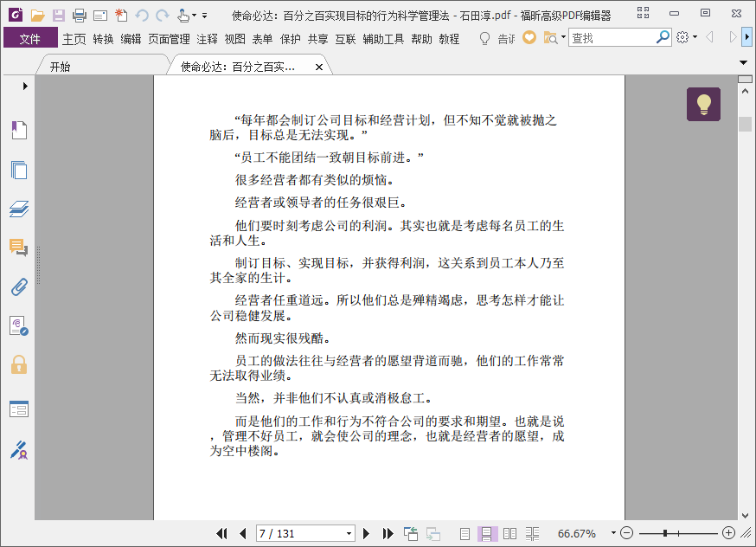Click the orange heart favorites icon
The height and width of the screenshot is (547, 756).
(529, 37)
